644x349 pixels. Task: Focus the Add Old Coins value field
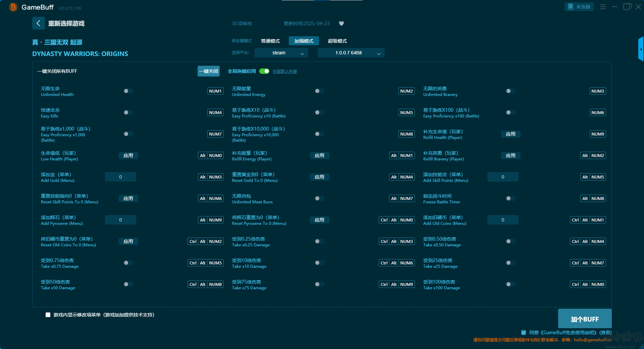click(503, 220)
